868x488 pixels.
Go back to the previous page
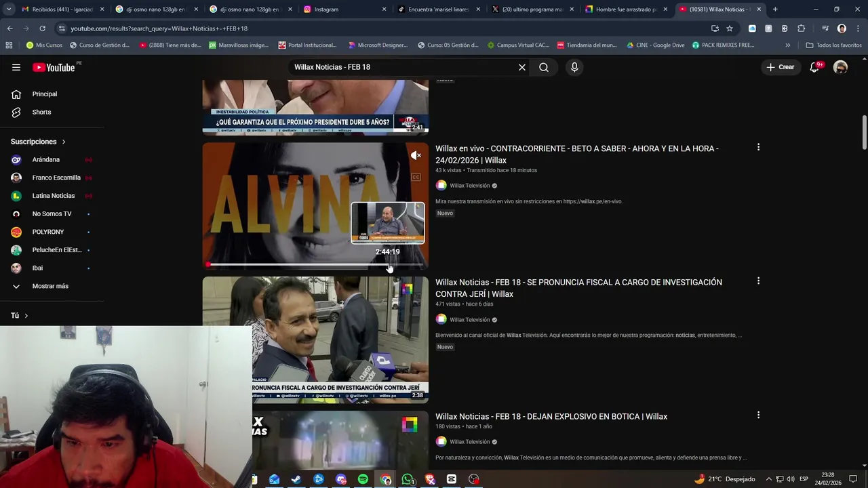coord(9,28)
